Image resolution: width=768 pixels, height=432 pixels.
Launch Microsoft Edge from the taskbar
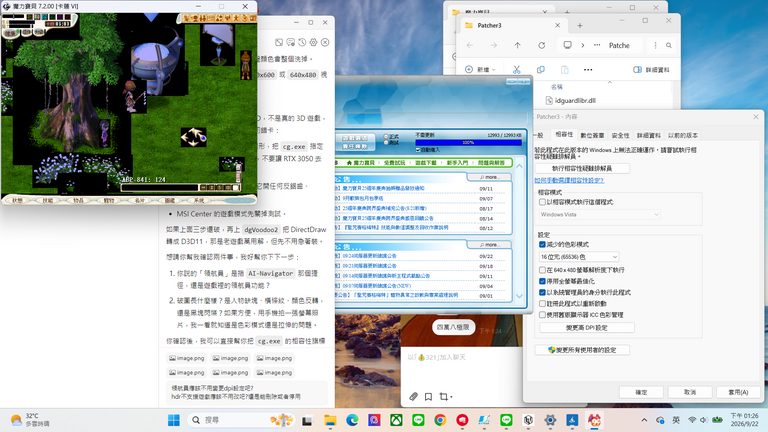coord(352,420)
